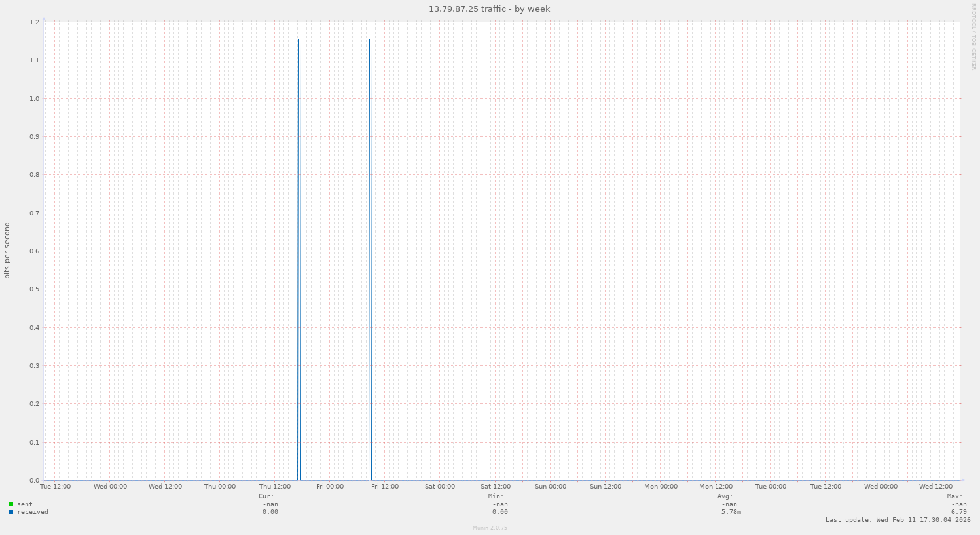Click the green 'sent' legend swatch
This screenshot has width=980, height=535.
tap(10, 504)
